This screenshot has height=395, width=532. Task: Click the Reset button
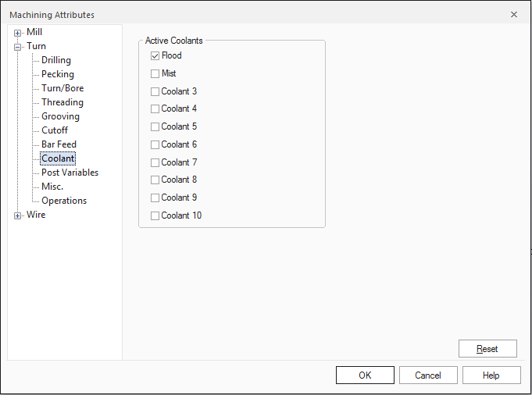[487, 349]
